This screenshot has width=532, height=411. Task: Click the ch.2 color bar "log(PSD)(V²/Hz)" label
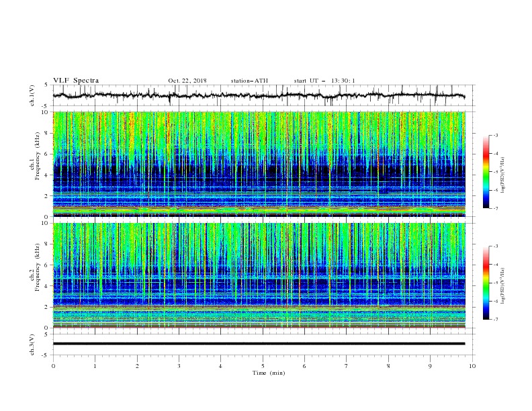[x=503, y=285]
